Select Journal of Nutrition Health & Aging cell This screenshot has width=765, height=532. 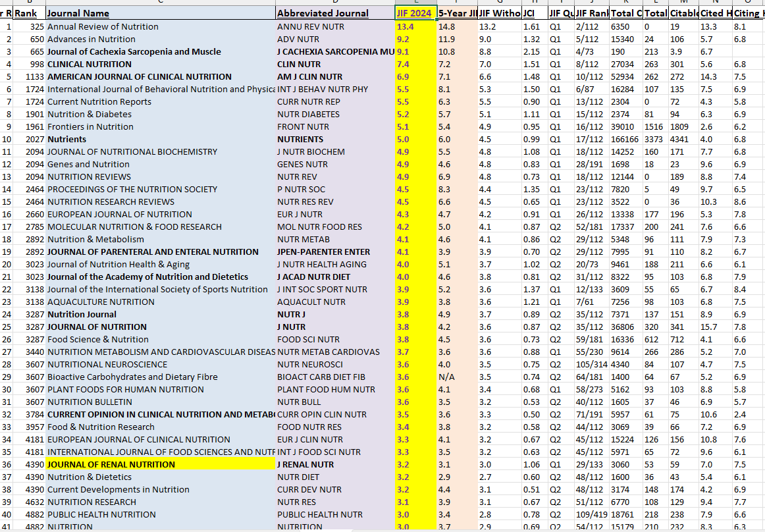[161, 265]
